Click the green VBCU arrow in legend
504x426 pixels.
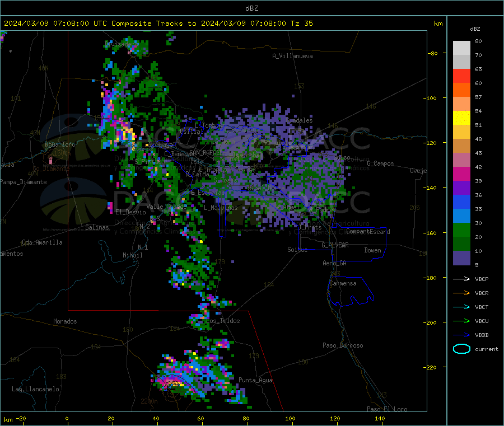461,321
